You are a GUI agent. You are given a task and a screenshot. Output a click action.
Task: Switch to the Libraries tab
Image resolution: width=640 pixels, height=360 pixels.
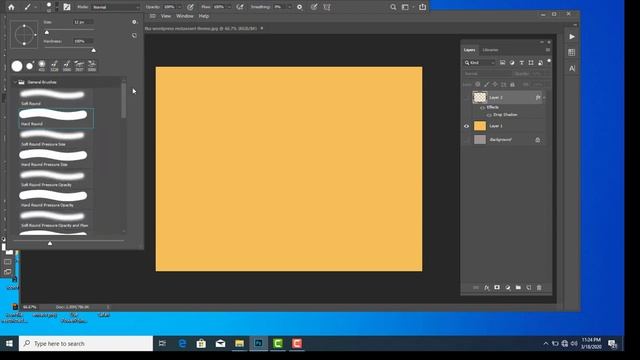coord(490,50)
